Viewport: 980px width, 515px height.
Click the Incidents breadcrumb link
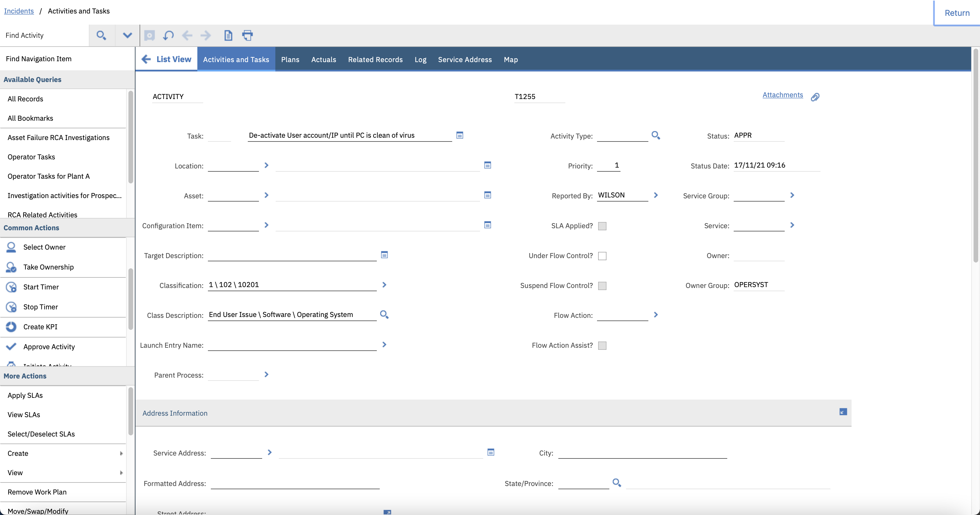19,11
